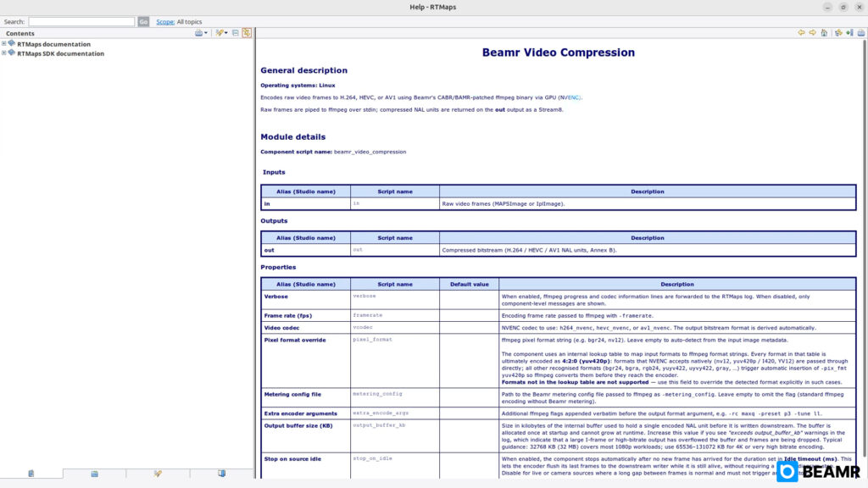Close the Help - RTMaps window
The image size is (868, 488).
pos(860,7)
